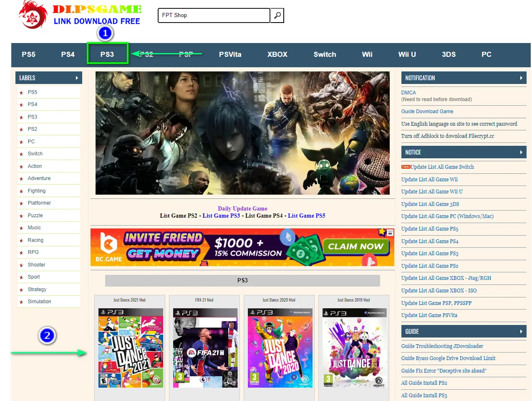Open the PS3 tab in the navigation bar
Viewport: 532px width, 401px height.
point(107,54)
